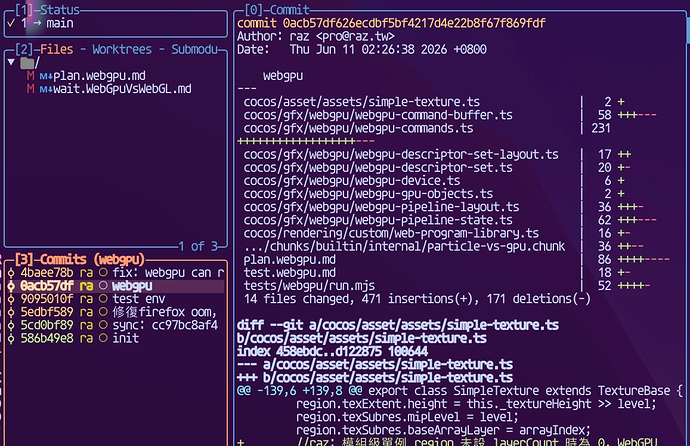Click the checkmark icon in Status panel

click(x=11, y=23)
